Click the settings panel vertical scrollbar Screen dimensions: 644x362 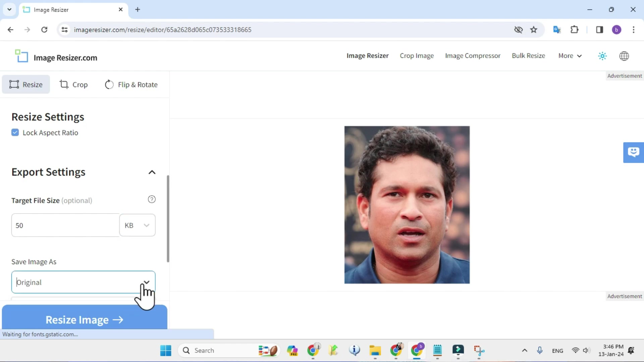tap(168, 219)
